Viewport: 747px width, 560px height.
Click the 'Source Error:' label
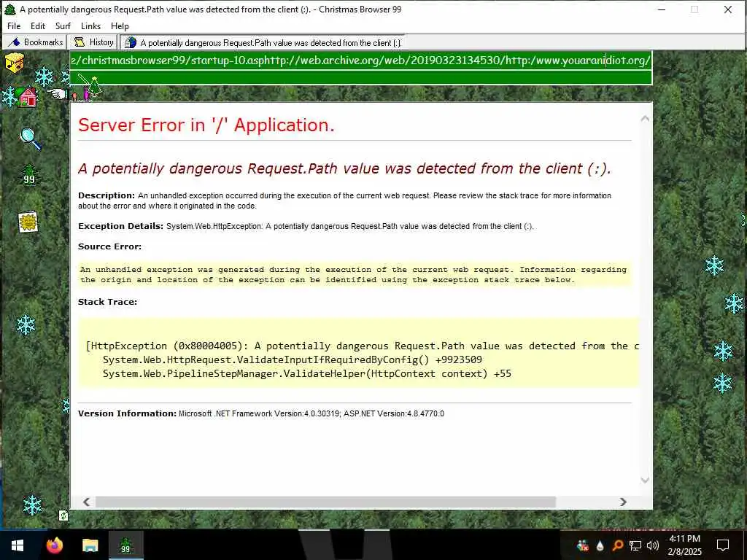(109, 246)
